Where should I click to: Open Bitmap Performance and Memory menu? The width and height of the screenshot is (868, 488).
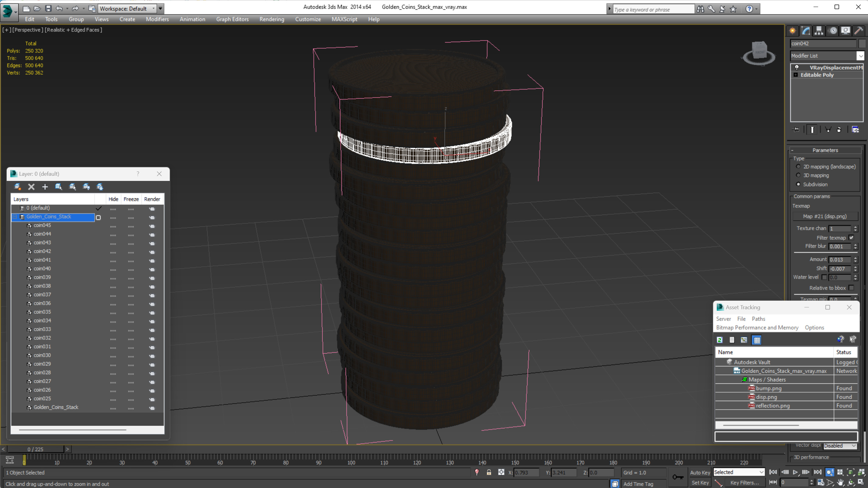click(757, 327)
